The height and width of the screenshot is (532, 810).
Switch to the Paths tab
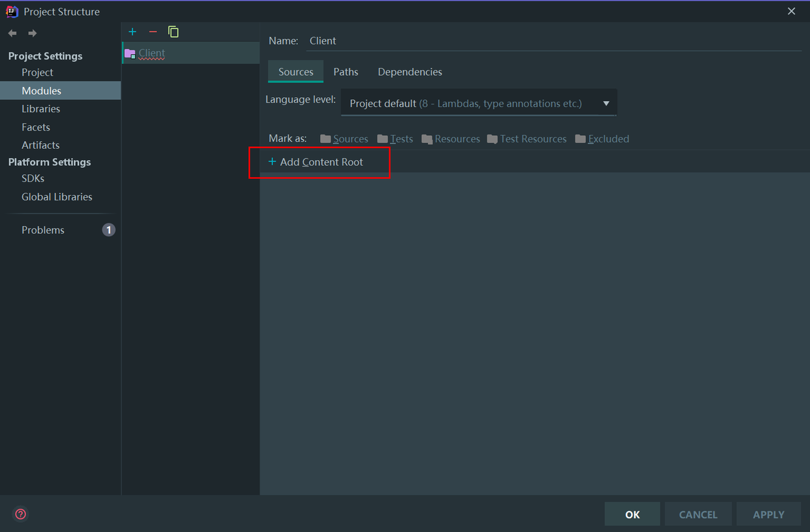(x=346, y=72)
